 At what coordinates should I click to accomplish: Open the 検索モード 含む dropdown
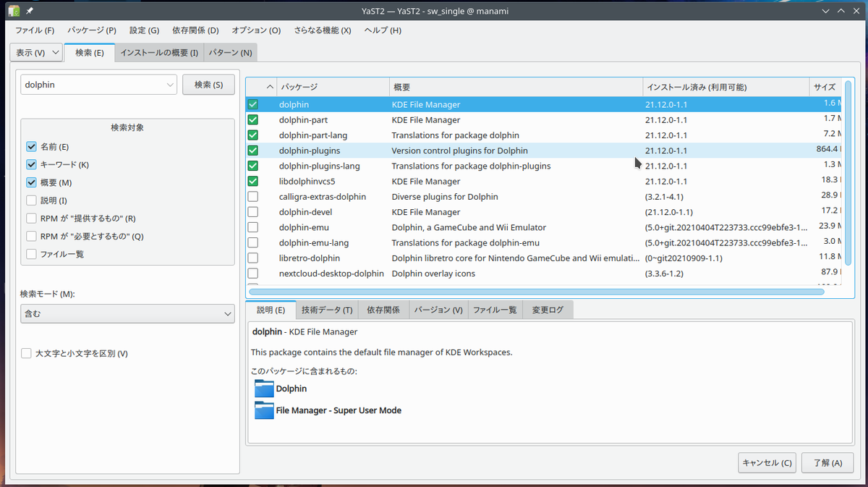pyautogui.click(x=127, y=314)
